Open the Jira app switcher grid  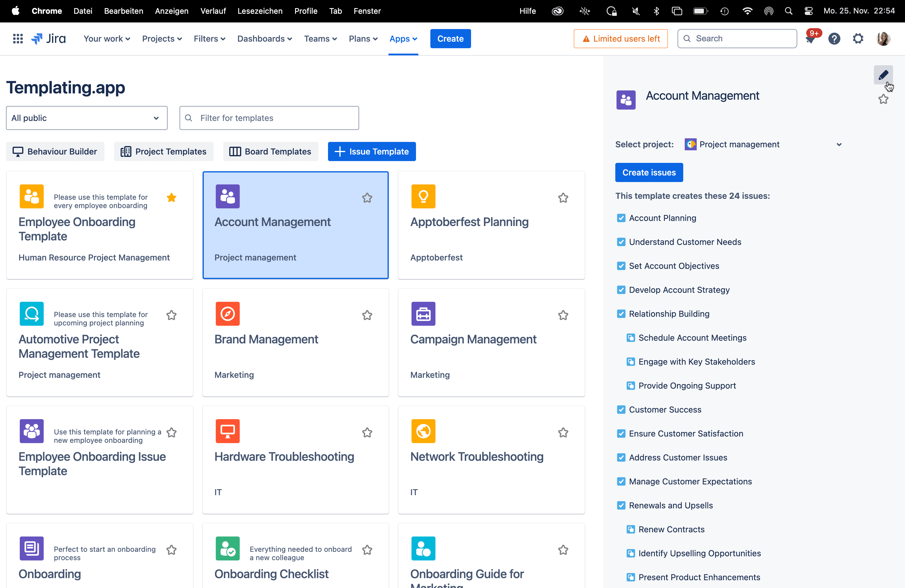[18, 38]
